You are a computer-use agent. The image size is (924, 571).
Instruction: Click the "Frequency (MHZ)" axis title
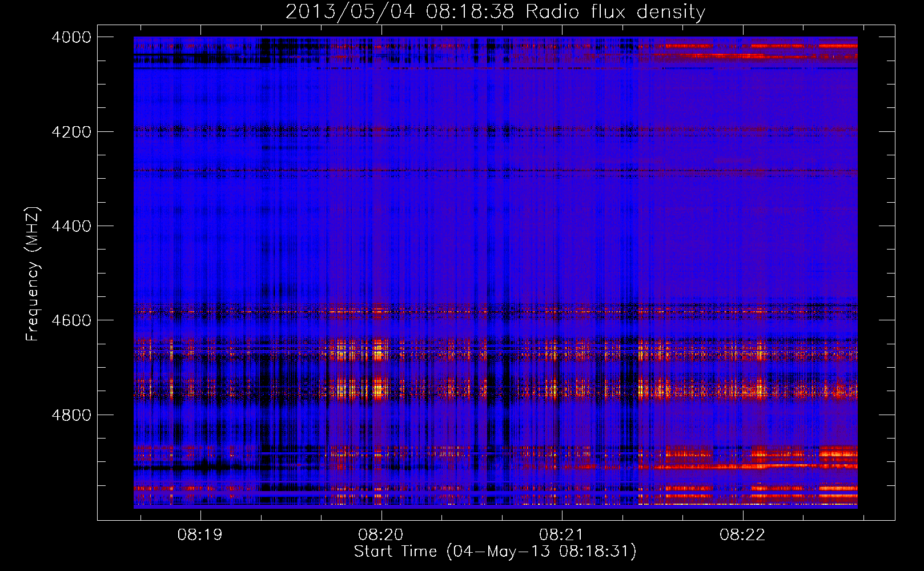pos(33,274)
